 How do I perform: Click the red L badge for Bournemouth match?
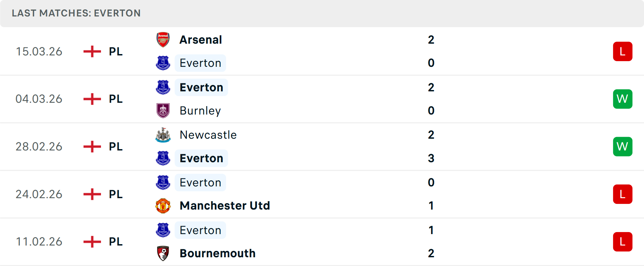pos(623,241)
